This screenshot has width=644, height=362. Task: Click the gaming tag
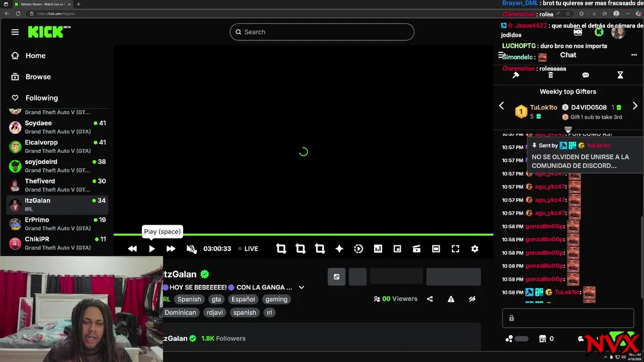[x=277, y=299]
